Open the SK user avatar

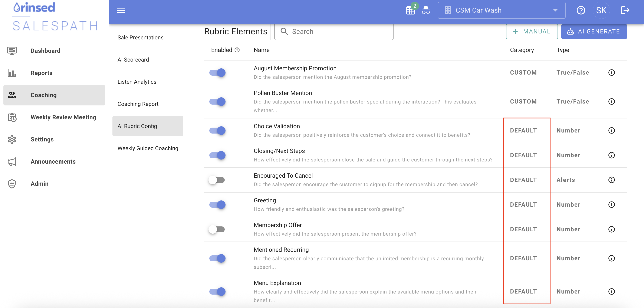pos(601,10)
